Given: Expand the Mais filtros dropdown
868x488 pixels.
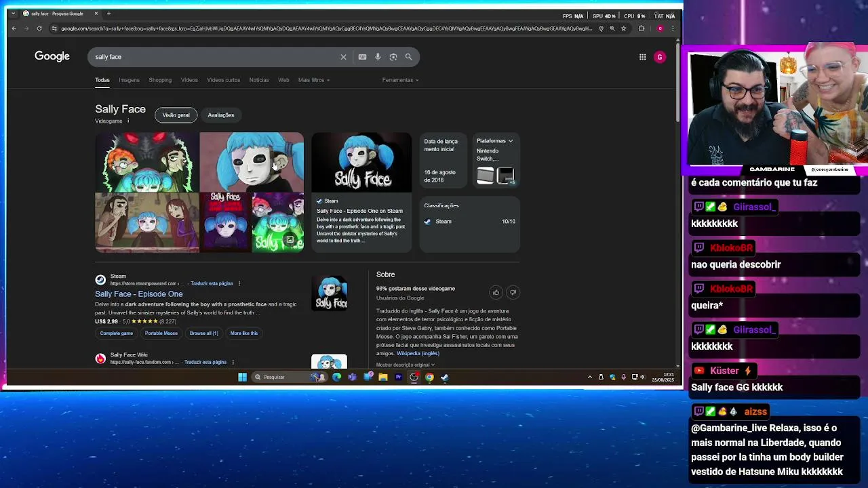Looking at the screenshot, I should 314,80.
